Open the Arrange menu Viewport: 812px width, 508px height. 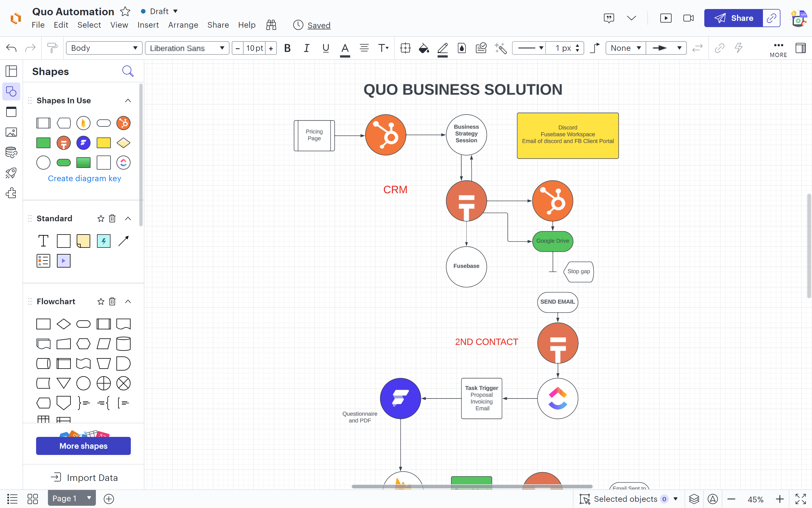(183, 25)
